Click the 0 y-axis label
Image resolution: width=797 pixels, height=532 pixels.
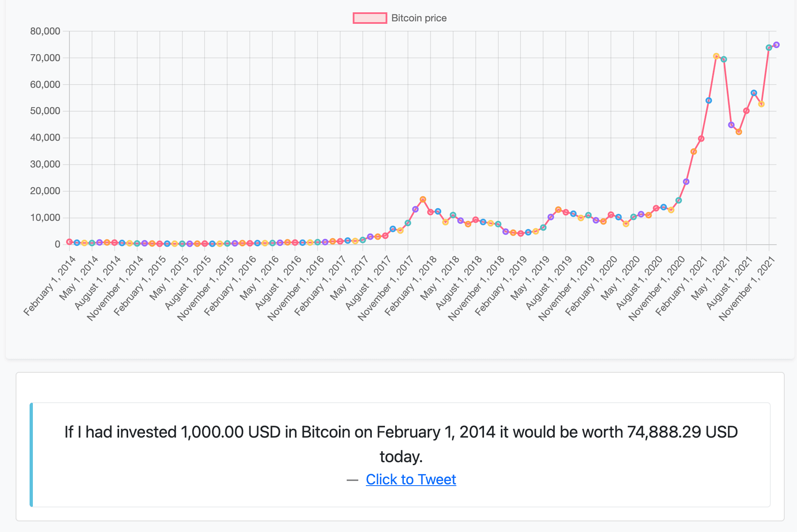[x=58, y=245]
